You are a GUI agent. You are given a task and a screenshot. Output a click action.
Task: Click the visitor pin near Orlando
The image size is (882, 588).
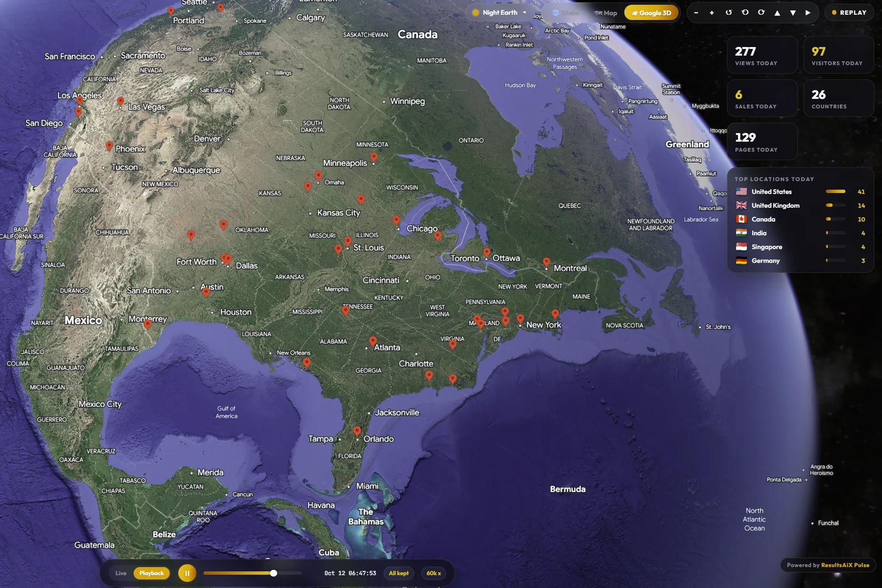click(x=357, y=431)
